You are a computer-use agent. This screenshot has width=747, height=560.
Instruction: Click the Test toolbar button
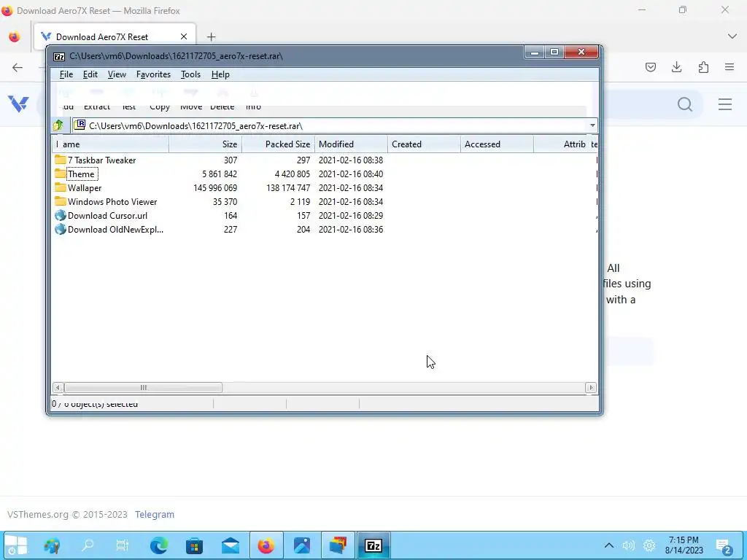tap(128, 100)
